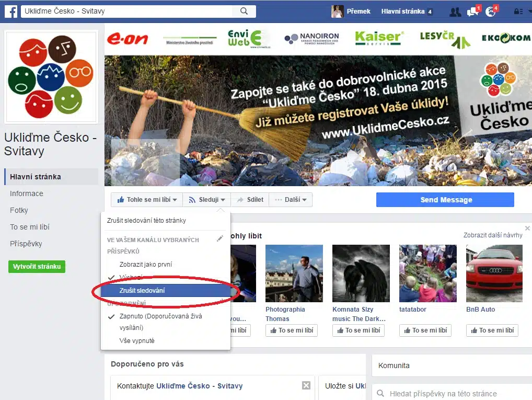Open the friend requests icon

[455, 12]
